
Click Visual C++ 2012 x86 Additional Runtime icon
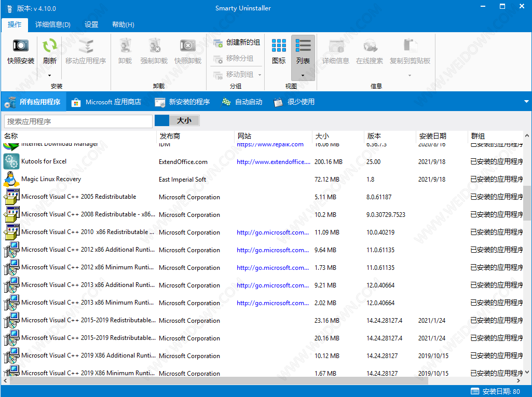(11, 250)
